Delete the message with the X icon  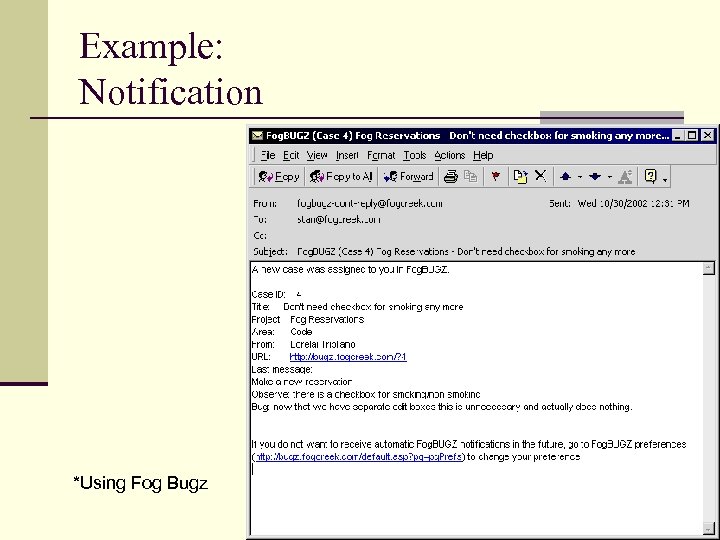click(540, 176)
